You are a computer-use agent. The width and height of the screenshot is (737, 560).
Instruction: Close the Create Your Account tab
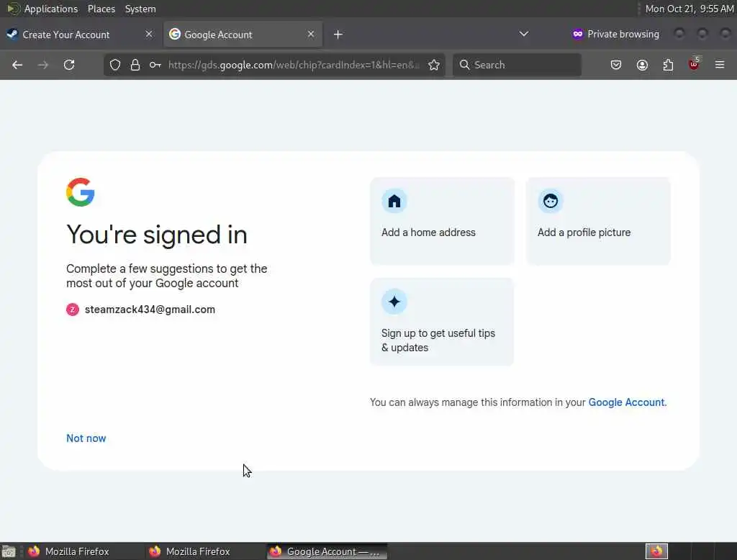click(149, 35)
